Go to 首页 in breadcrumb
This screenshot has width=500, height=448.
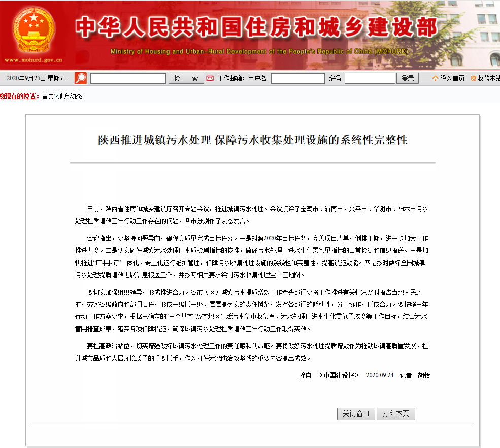[48, 96]
